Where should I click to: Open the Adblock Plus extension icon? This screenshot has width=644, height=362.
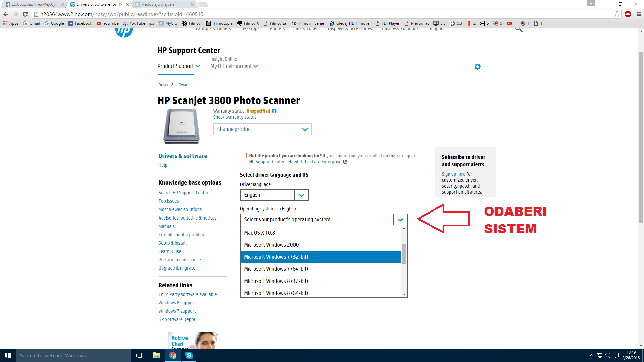(628, 14)
